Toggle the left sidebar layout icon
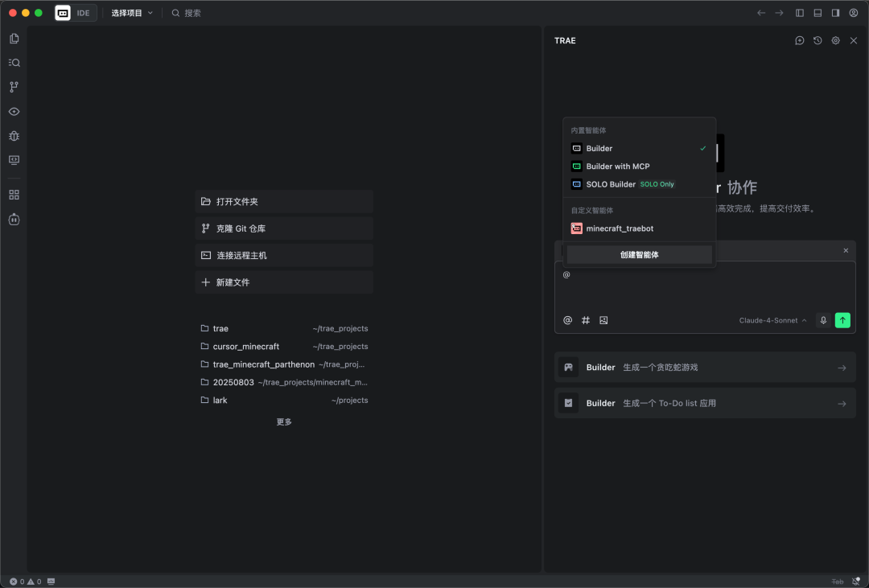 tap(800, 13)
